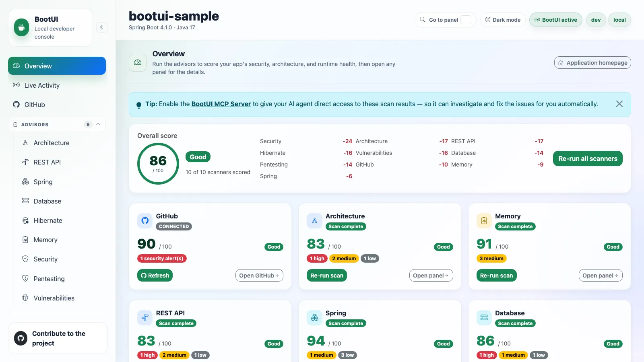The width and height of the screenshot is (644, 362).
Task: Click the overall score 86 circle
Action: 158,164
